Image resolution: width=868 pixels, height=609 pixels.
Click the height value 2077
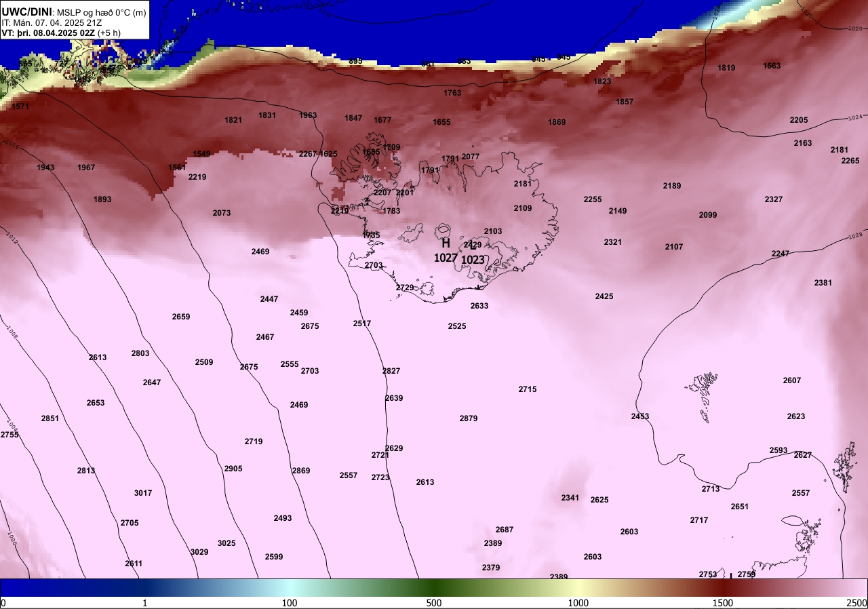pyautogui.click(x=471, y=157)
